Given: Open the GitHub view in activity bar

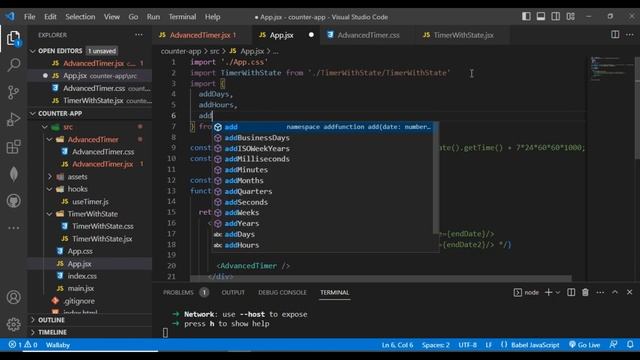Looking at the screenshot, I should pyautogui.click(x=13, y=201).
